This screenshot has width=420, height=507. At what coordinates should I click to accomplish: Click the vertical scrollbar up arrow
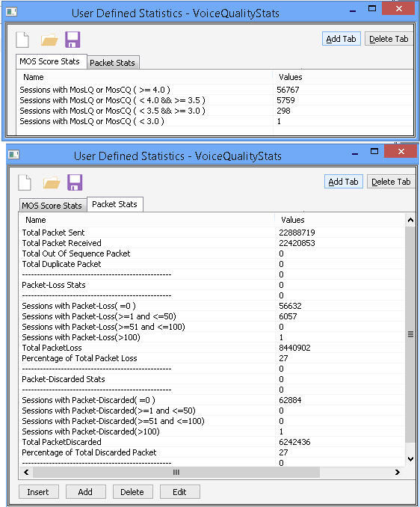click(410, 220)
